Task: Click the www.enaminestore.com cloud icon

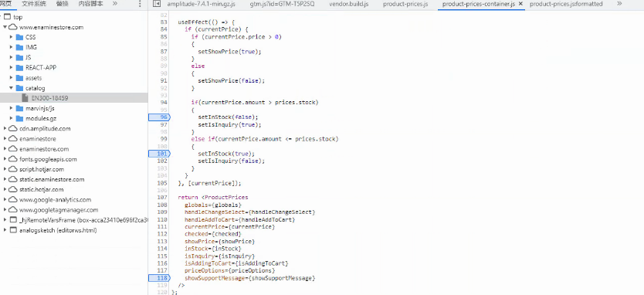Action: coord(12,28)
